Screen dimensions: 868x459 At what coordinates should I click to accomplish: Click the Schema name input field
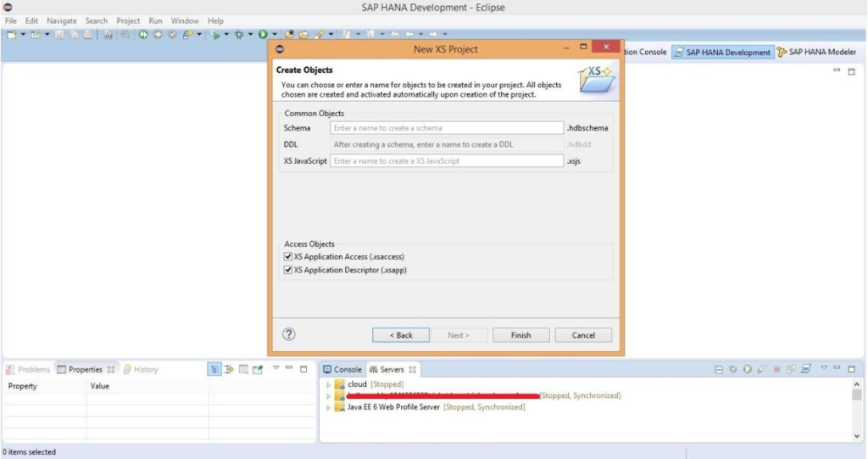click(447, 128)
